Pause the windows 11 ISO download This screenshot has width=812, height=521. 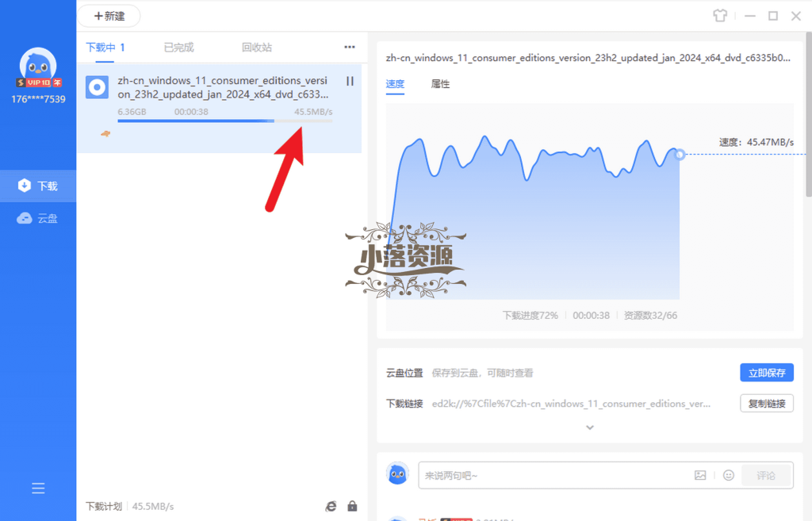pos(350,82)
